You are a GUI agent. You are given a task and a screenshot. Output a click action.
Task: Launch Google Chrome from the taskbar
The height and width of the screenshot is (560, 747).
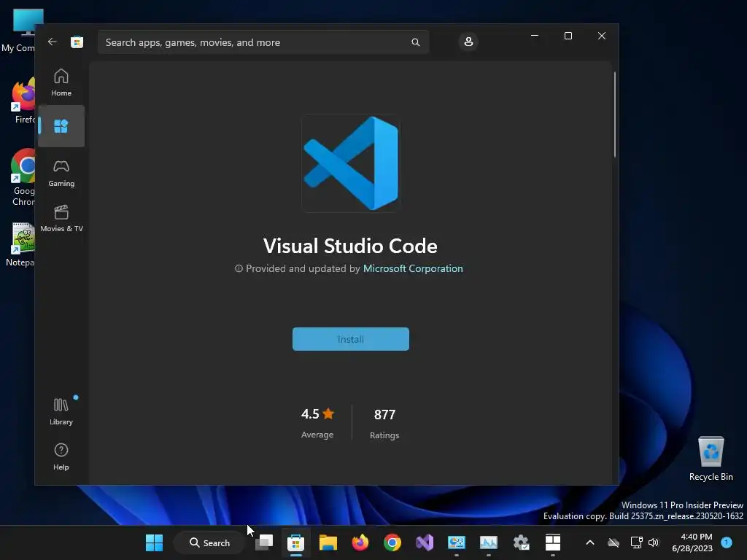coord(392,542)
